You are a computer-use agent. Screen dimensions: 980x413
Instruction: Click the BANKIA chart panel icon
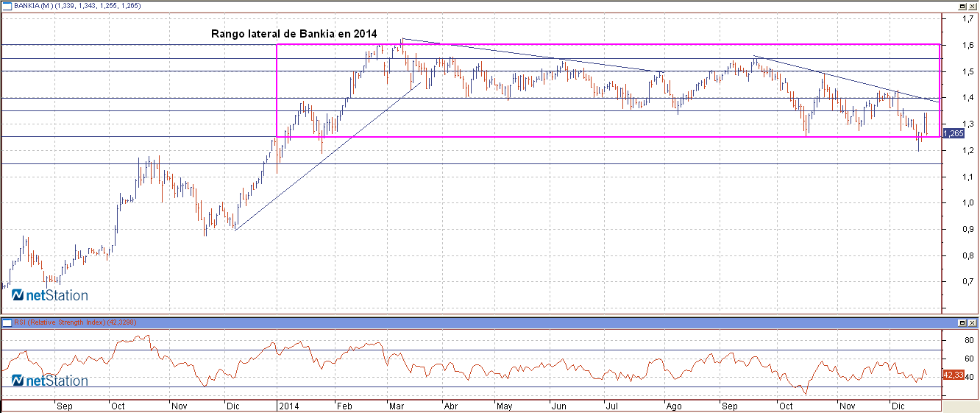7,5
